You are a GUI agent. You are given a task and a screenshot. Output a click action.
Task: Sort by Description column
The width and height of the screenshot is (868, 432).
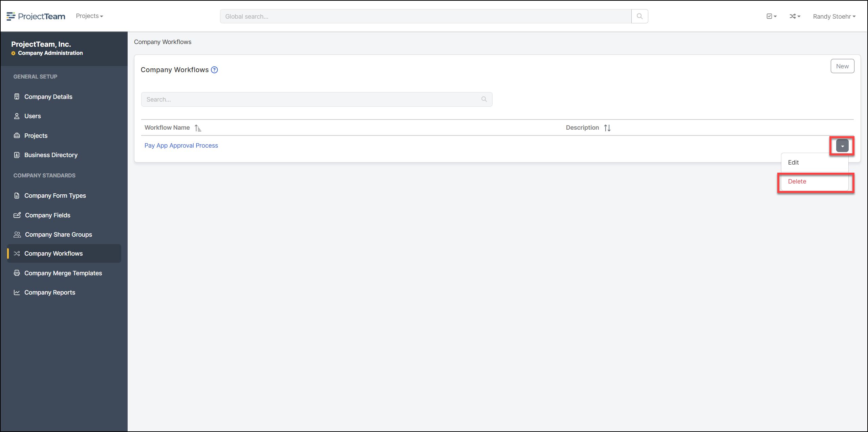click(588, 128)
